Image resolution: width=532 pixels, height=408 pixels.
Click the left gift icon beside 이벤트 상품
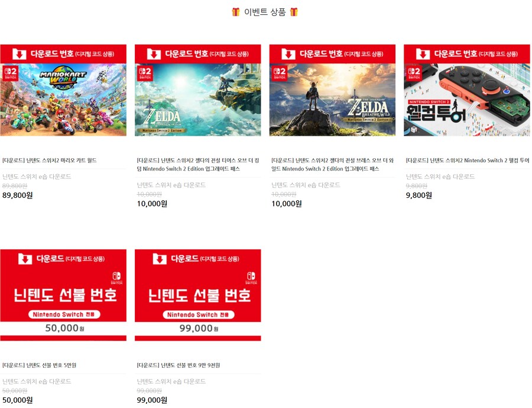[236, 12]
